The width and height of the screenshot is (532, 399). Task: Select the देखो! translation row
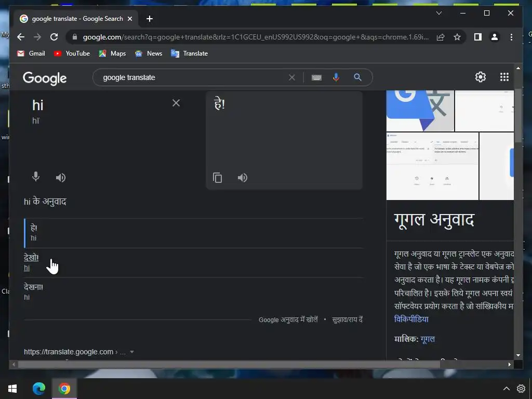(193, 262)
